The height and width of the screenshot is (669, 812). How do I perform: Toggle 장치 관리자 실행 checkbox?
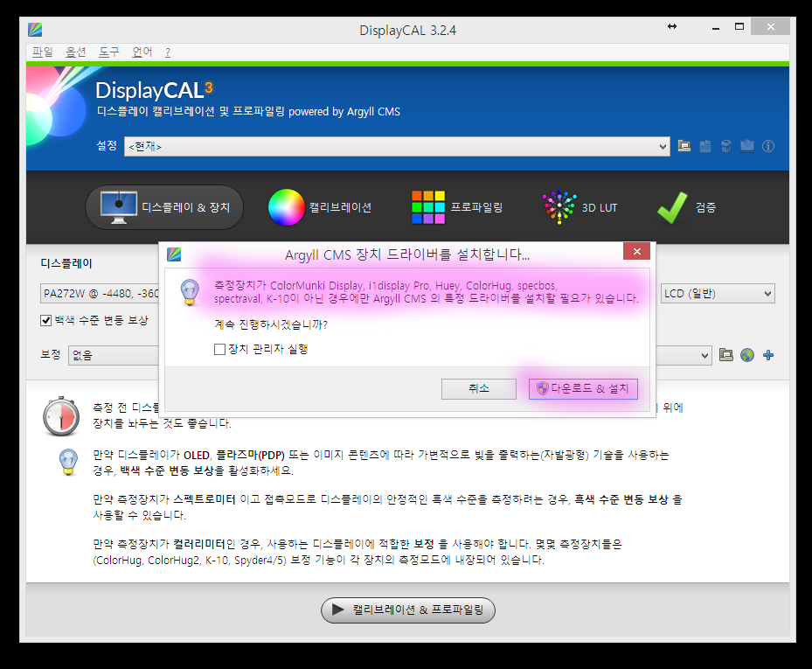219,349
